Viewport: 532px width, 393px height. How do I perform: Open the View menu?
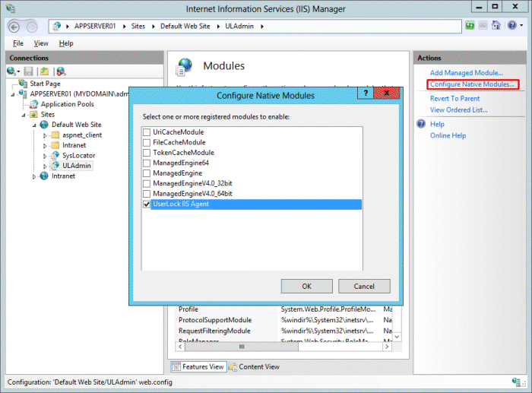click(41, 43)
